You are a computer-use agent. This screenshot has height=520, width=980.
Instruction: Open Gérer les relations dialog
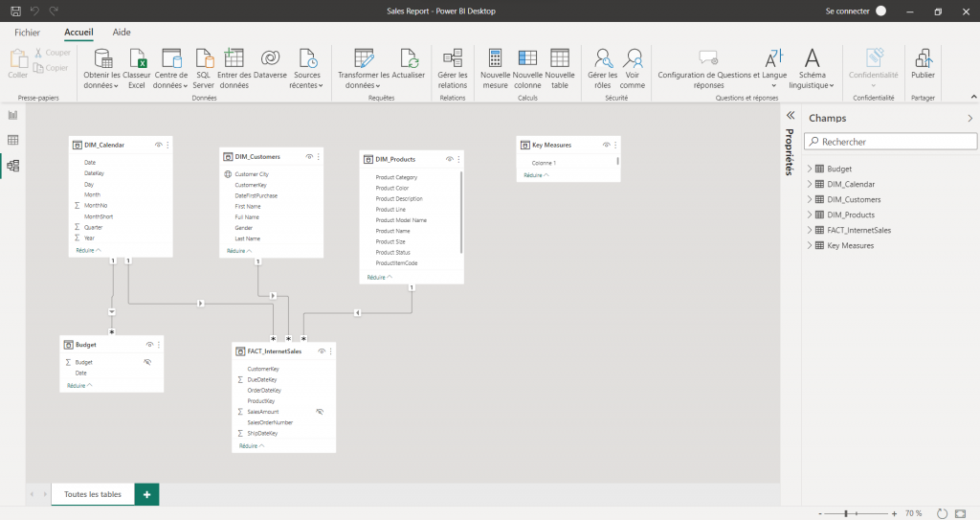point(453,69)
